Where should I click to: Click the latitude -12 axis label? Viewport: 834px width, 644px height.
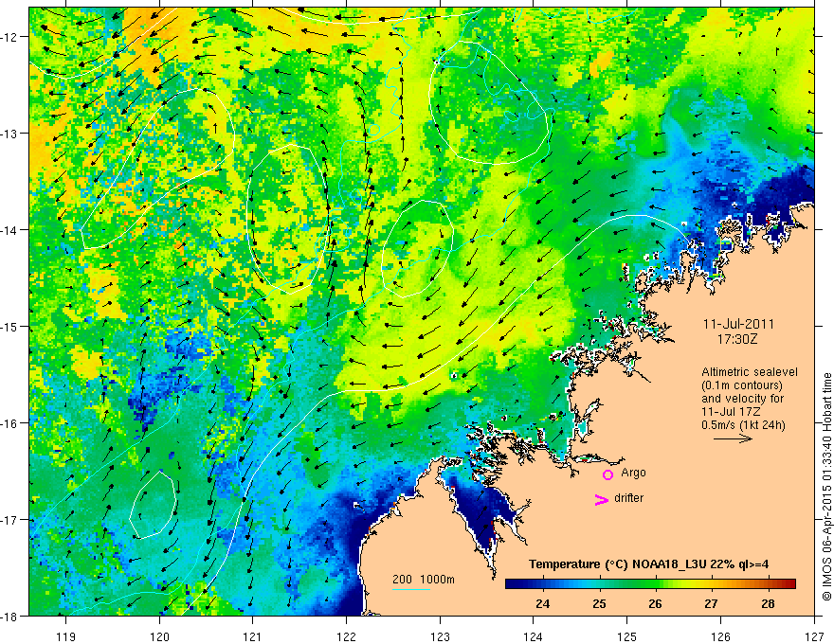point(9,37)
